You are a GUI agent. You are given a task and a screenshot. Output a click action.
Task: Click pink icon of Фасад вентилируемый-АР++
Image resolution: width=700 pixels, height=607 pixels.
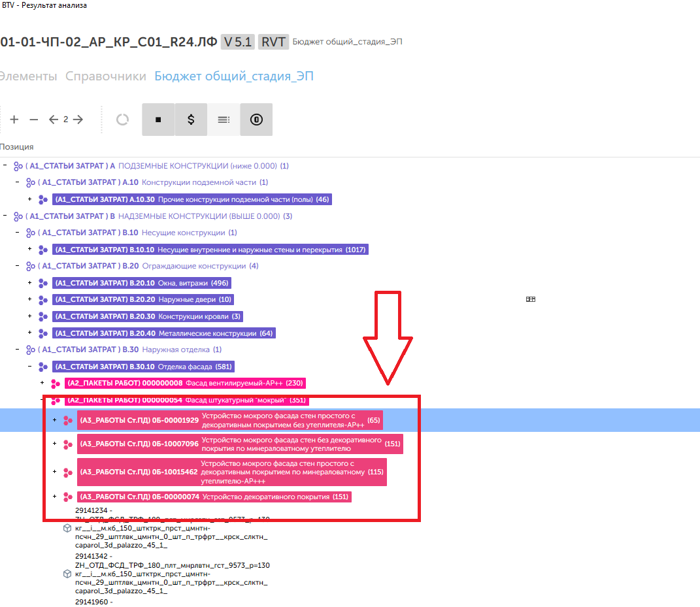56,384
